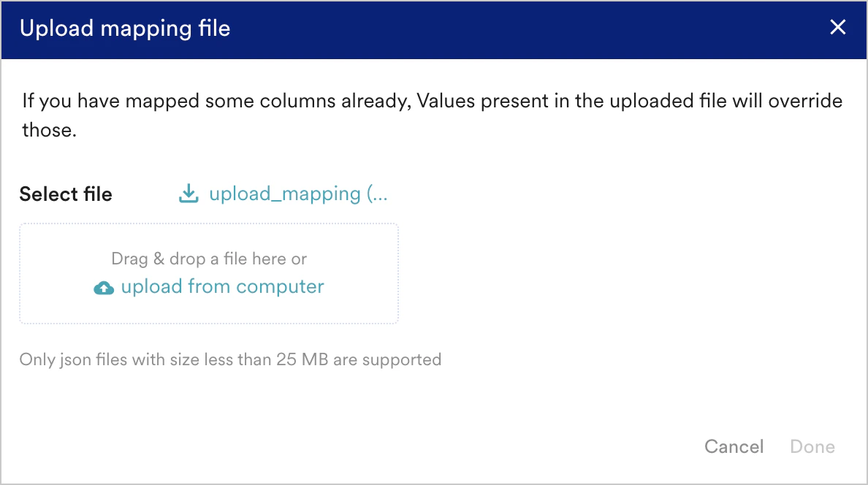Dismiss the dialog using Cancel
Viewport: 868px width, 485px height.
point(734,446)
